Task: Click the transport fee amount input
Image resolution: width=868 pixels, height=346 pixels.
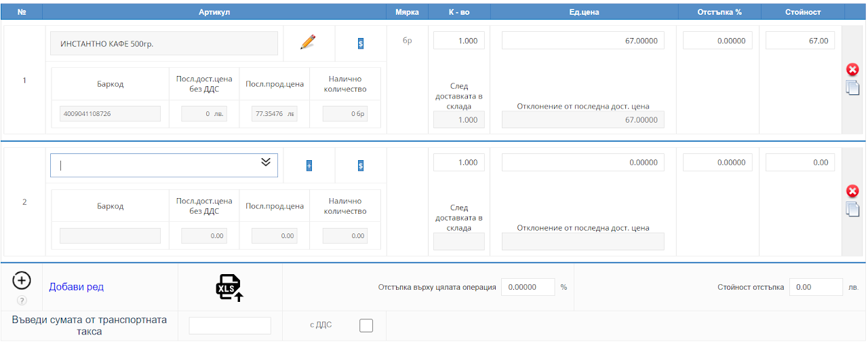Action: pos(230,326)
